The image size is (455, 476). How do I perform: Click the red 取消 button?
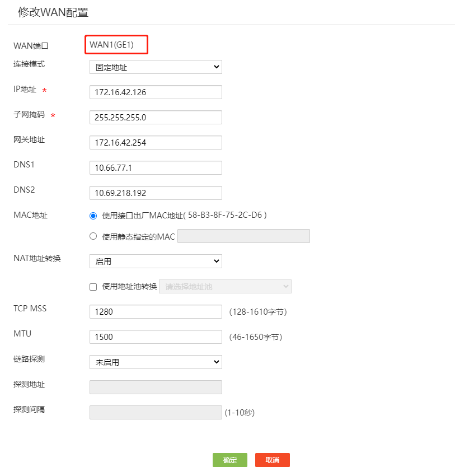273,460
